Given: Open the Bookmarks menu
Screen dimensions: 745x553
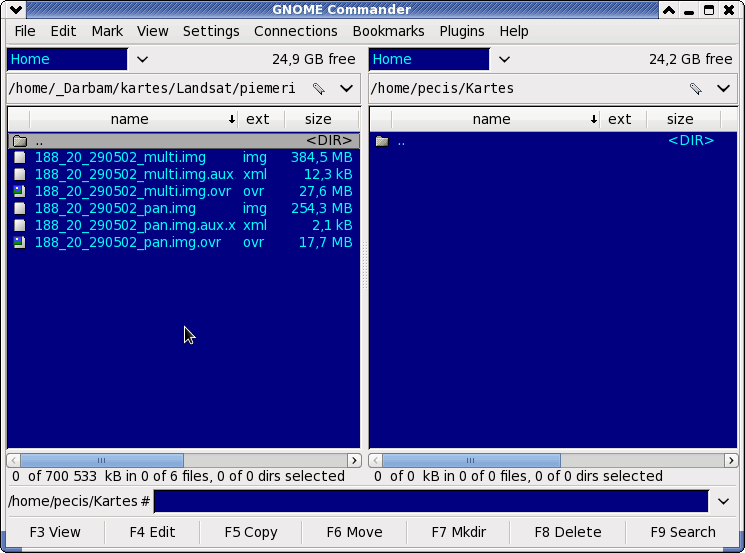Looking at the screenshot, I should [x=388, y=31].
